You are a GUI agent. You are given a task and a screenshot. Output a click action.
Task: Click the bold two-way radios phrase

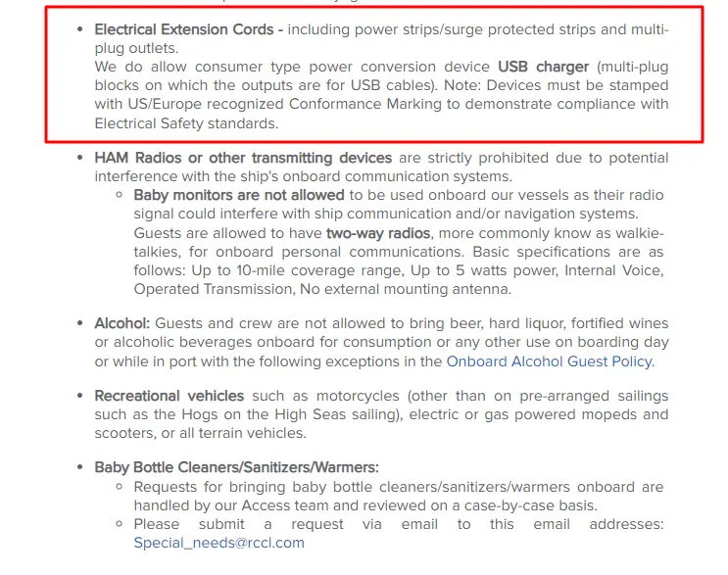point(378,233)
